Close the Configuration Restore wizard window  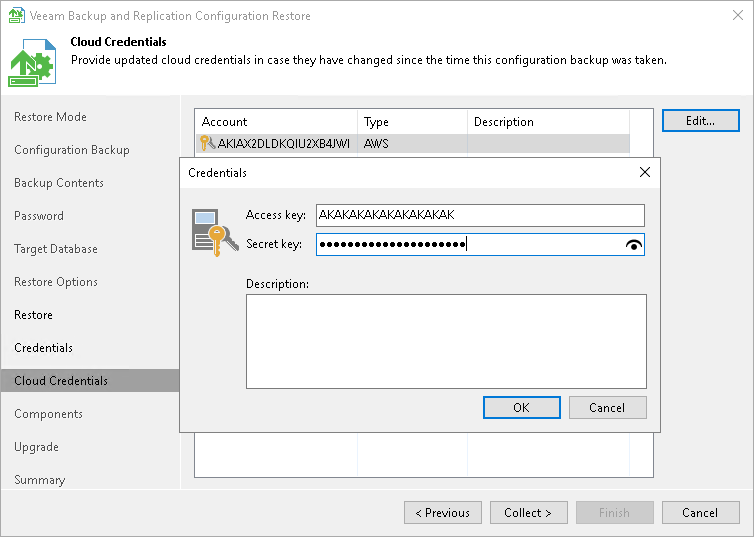coord(738,15)
